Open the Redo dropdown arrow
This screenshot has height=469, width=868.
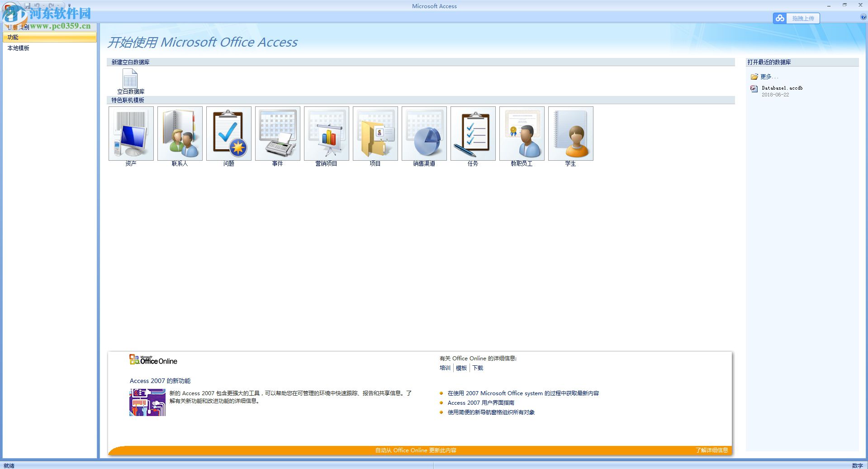pyautogui.click(x=58, y=5)
